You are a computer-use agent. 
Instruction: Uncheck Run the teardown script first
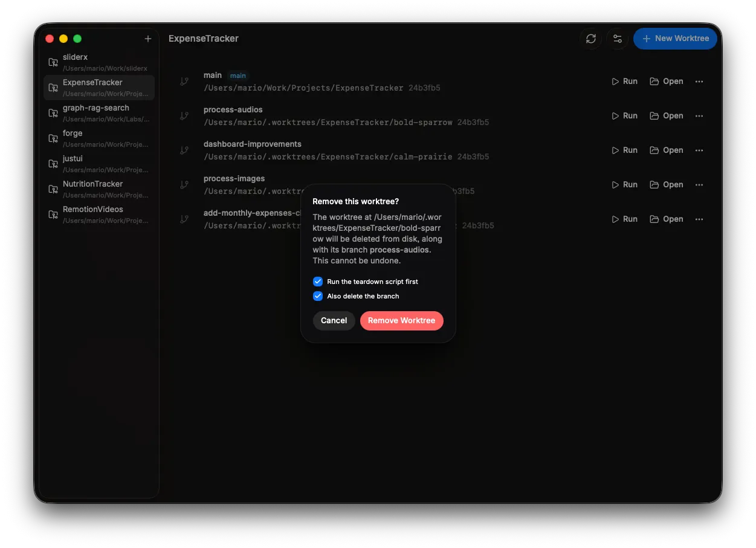pyautogui.click(x=318, y=282)
